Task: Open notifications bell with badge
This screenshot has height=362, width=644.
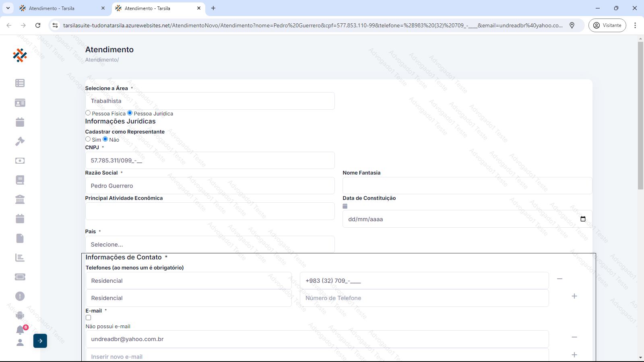Action: pyautogui.click(x=20, y=330)
